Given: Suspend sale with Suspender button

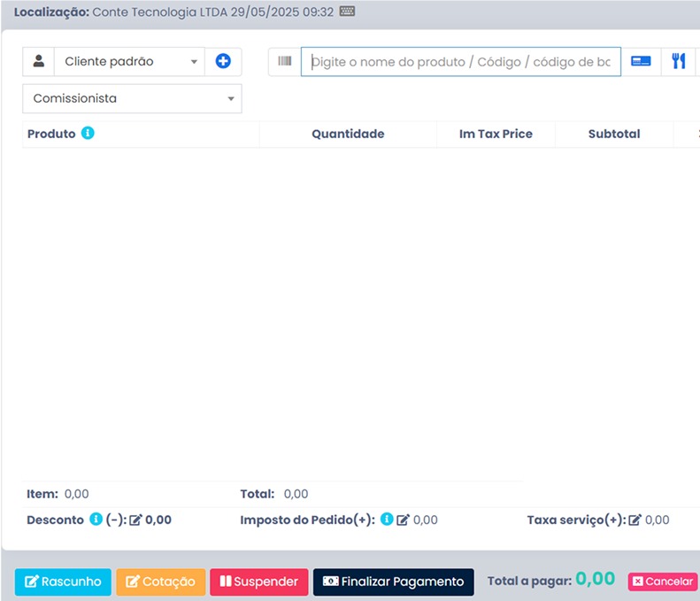Looking at the screenshot, I should pos(259,582).
